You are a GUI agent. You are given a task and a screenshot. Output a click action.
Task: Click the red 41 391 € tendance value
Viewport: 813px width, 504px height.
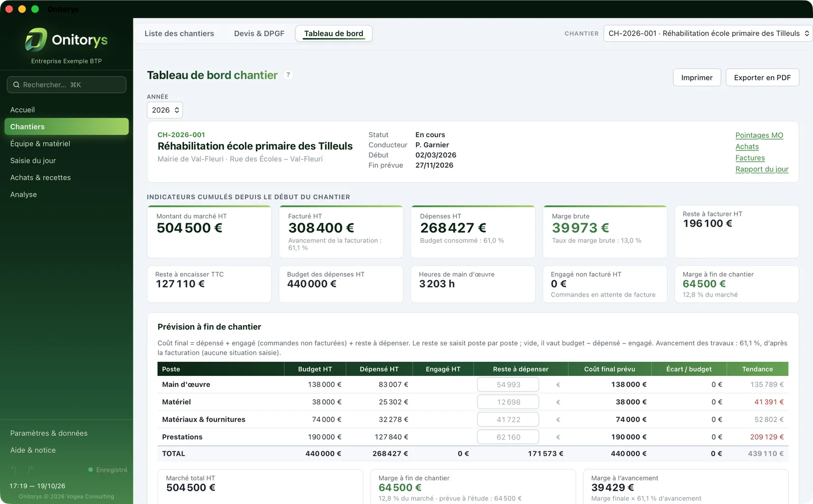pyautogui.click(x=769, y=402)
